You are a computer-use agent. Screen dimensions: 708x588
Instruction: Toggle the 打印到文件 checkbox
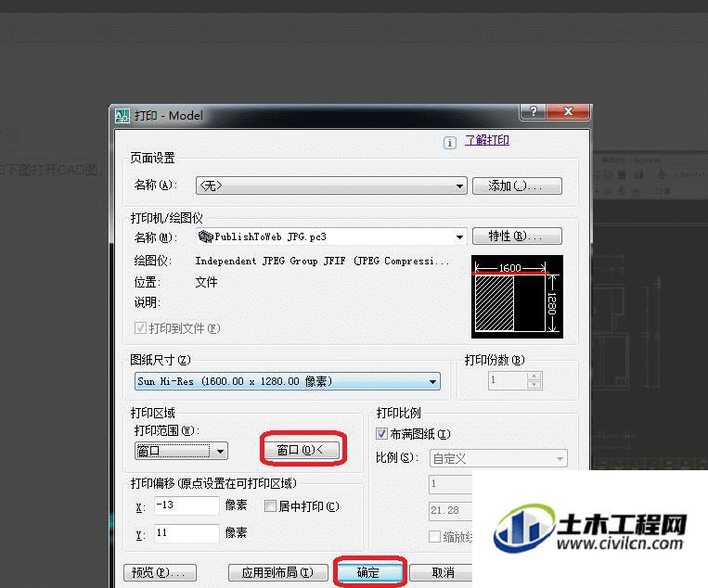(x=140, y=327)
